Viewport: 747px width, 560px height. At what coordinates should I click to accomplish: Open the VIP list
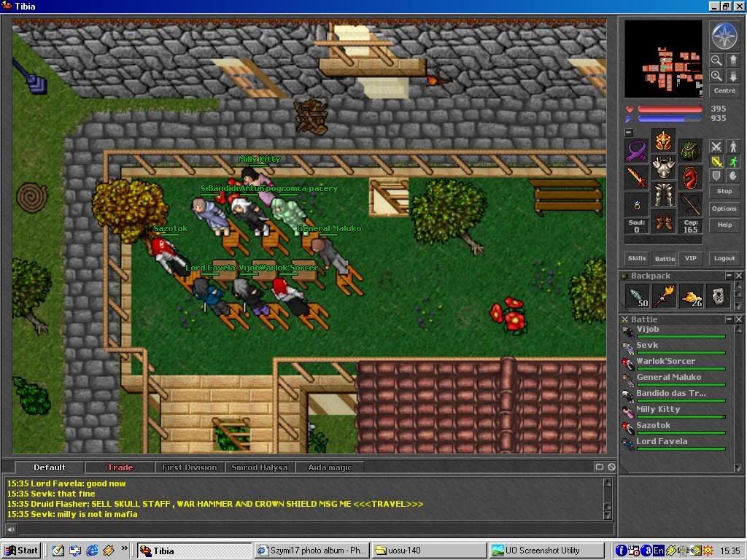[690, 258]
